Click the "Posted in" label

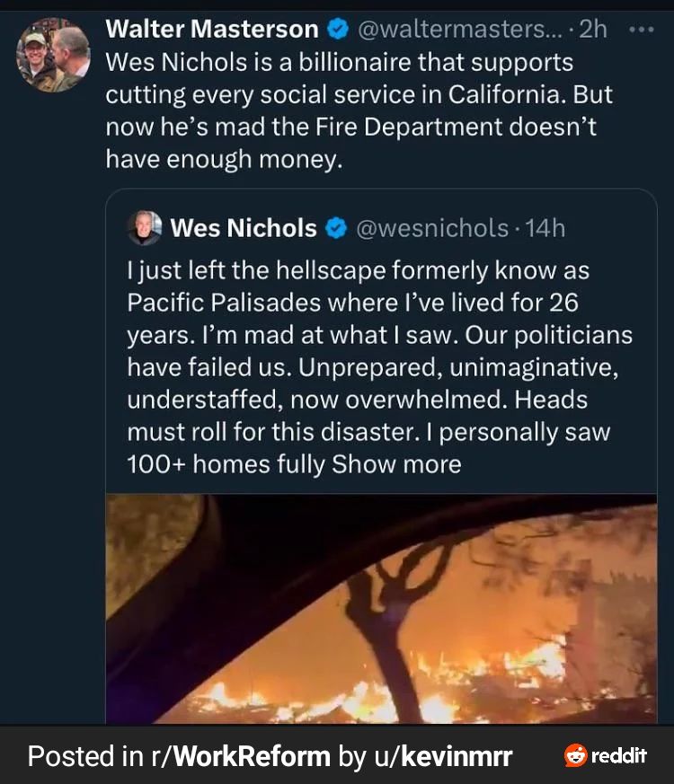click(84, 756)
